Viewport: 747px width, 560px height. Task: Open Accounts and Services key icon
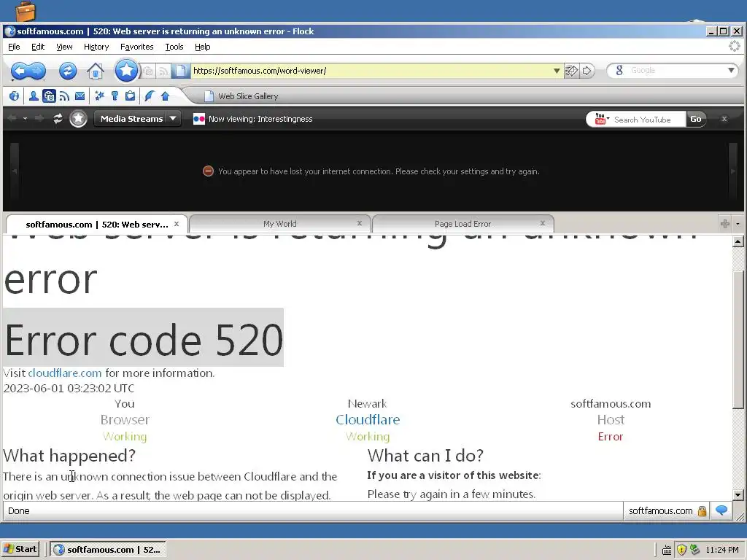pyautogui.click(x=115, y=96)
